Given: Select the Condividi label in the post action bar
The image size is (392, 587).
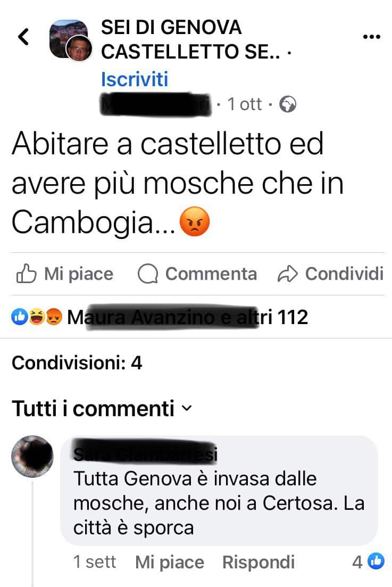Looking at the screenshot, I should click(345, 274).
